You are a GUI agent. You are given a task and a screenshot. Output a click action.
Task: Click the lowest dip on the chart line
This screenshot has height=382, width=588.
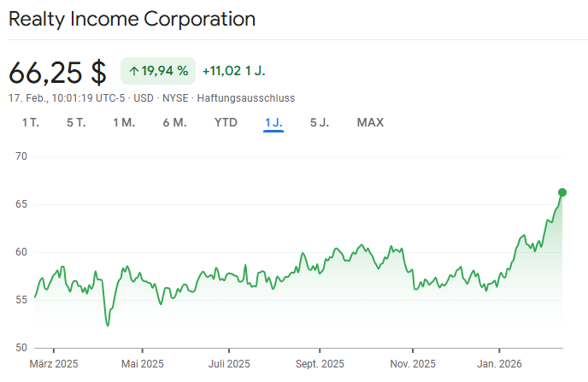[108, 326]
